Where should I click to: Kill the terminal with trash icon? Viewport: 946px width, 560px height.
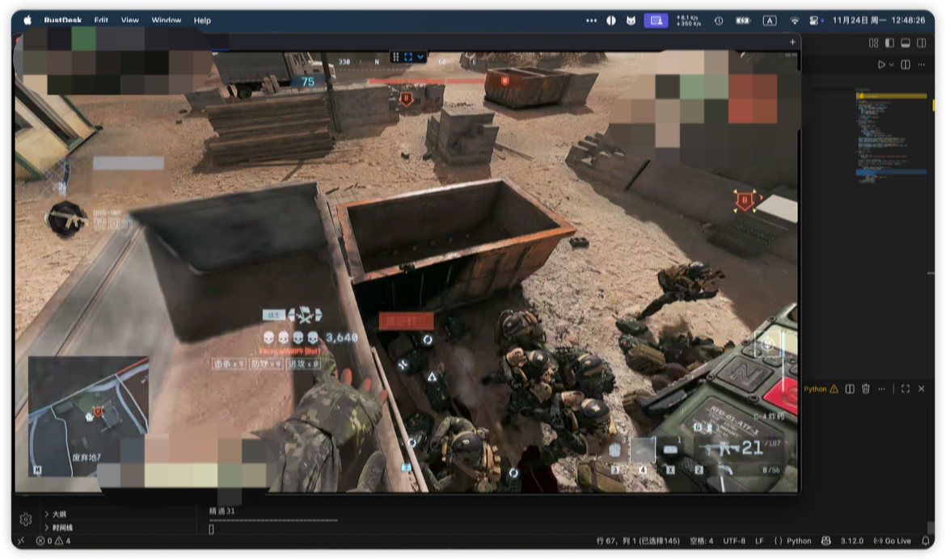tap(866, 389)
